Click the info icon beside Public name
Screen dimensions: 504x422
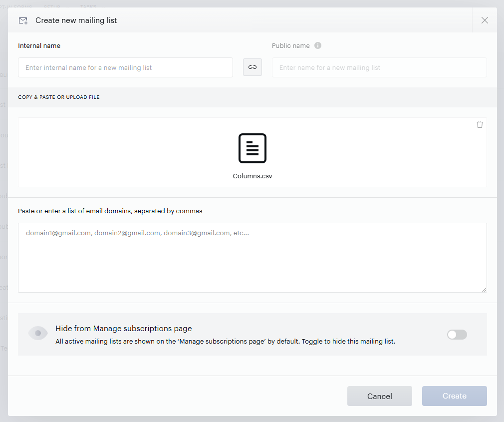coord(317,45)
